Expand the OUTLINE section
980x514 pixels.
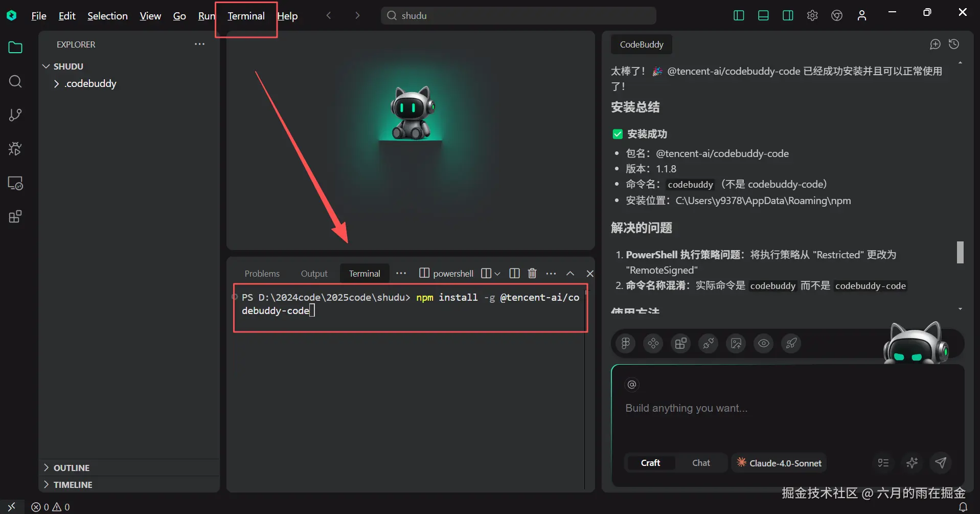click(46, 468)
